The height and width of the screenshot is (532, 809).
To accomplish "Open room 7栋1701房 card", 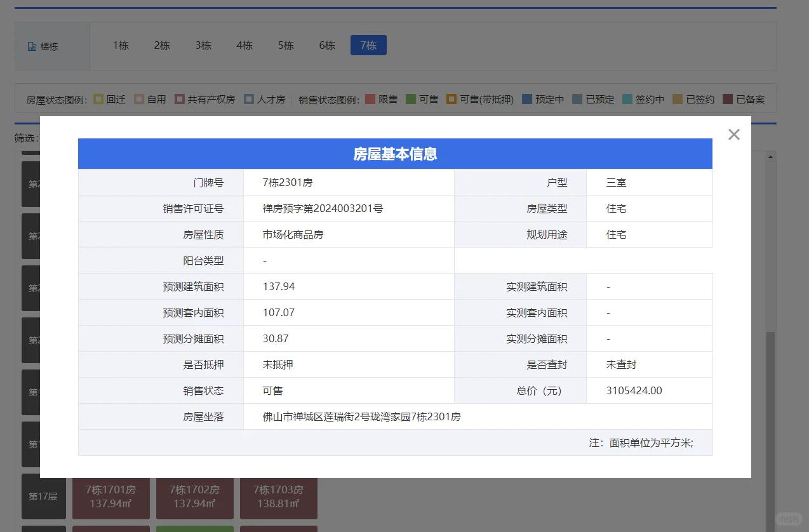I will (x=111, y=498).
